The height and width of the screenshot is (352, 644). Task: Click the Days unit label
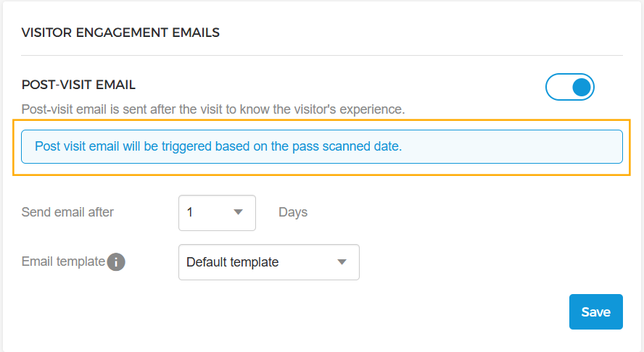[293, 212]
